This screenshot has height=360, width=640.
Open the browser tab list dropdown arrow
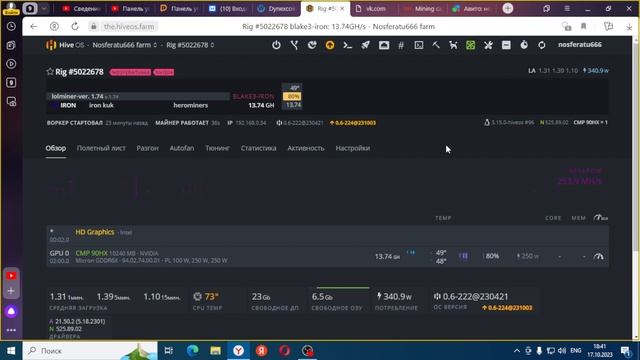pyautogui.click(x=44, y=8)
